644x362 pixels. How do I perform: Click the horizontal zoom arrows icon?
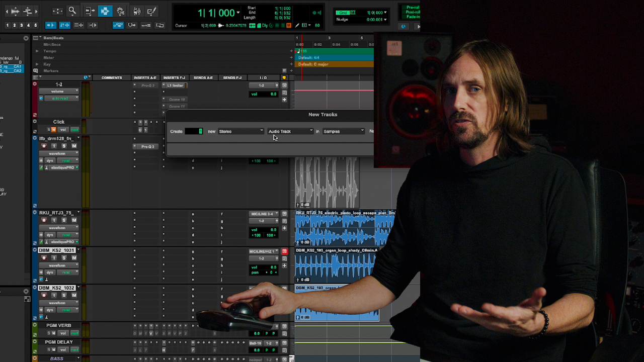[57, 11]
